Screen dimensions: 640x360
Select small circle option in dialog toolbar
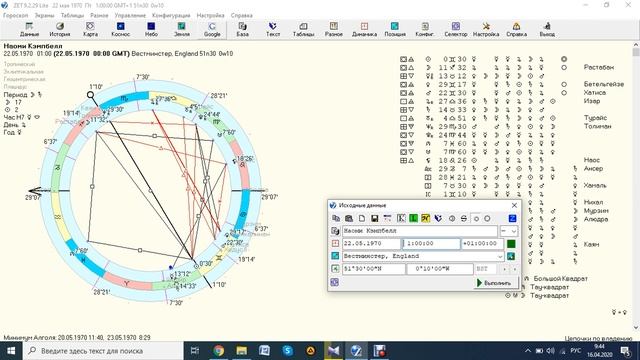[x=476, y=219]
